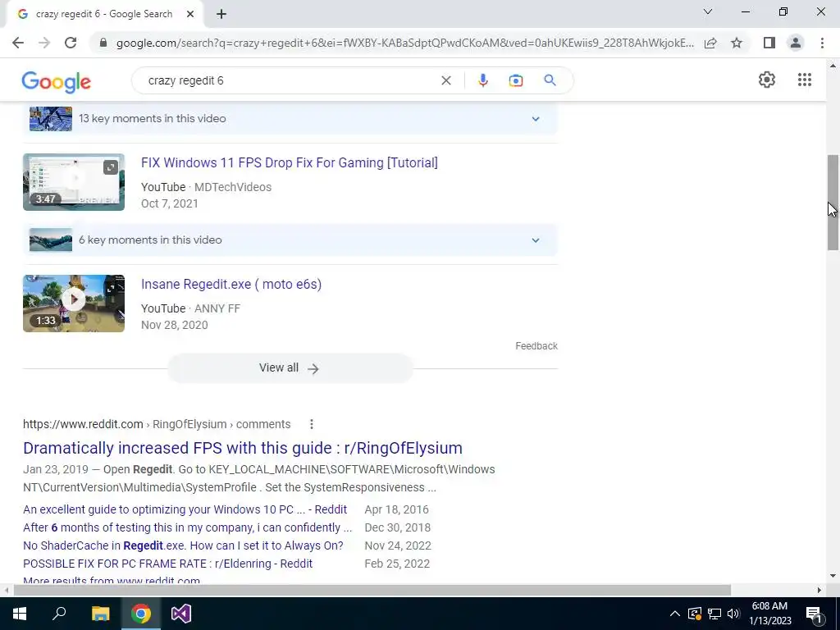Select the crazy regedit 6 tab

(x=104, y=14)
